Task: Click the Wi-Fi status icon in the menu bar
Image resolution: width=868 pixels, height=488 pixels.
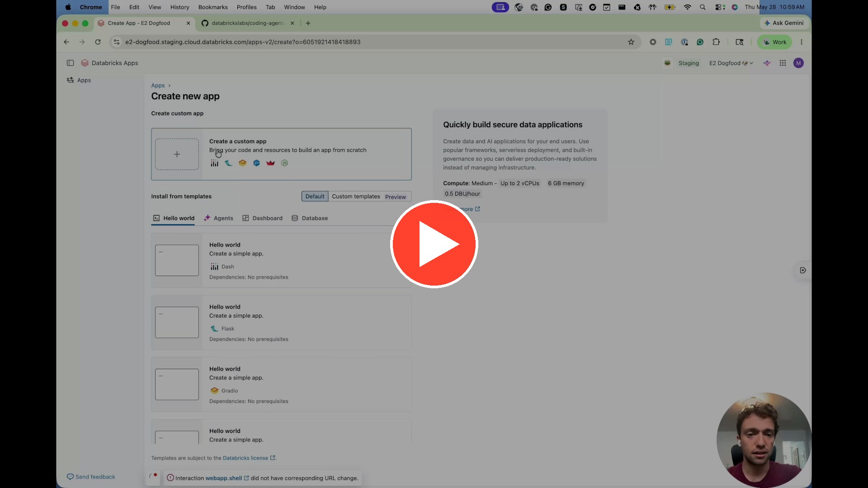Action: pyautogui.click(x=687, y=7)
